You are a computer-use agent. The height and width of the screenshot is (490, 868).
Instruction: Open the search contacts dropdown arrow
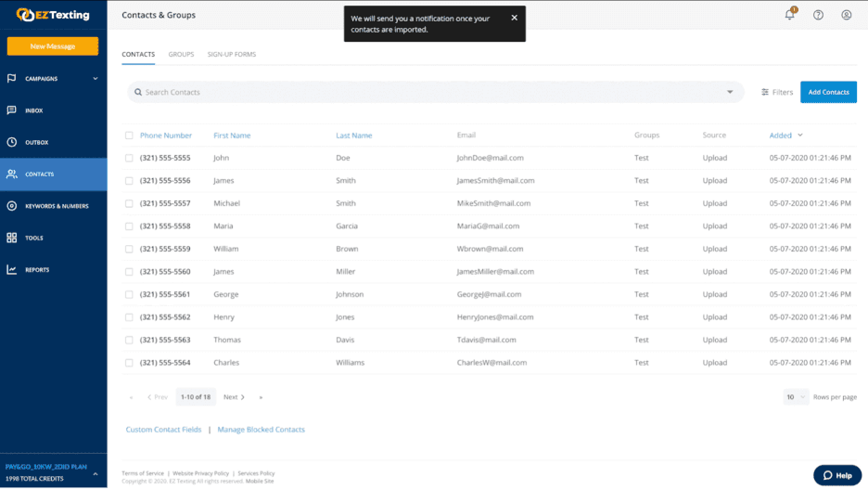click(x=730, y=92)
